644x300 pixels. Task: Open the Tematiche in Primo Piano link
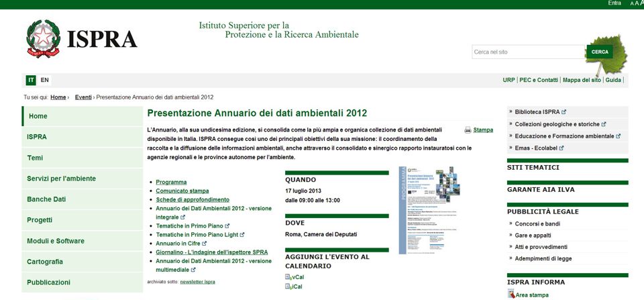[x=189, y=226]
